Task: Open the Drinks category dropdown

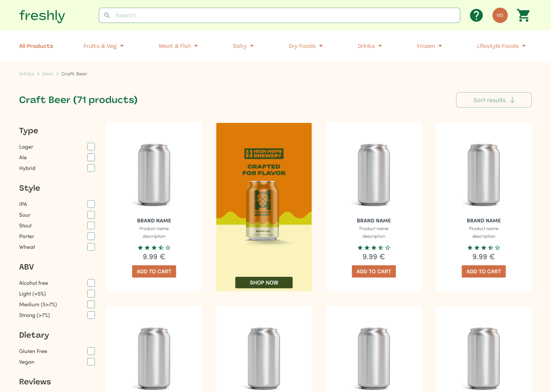Action: tap(370, 46)
